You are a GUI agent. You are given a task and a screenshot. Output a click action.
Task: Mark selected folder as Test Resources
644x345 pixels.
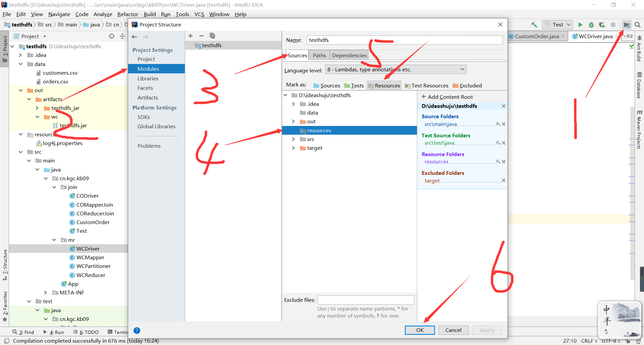(x=426, y=86)
